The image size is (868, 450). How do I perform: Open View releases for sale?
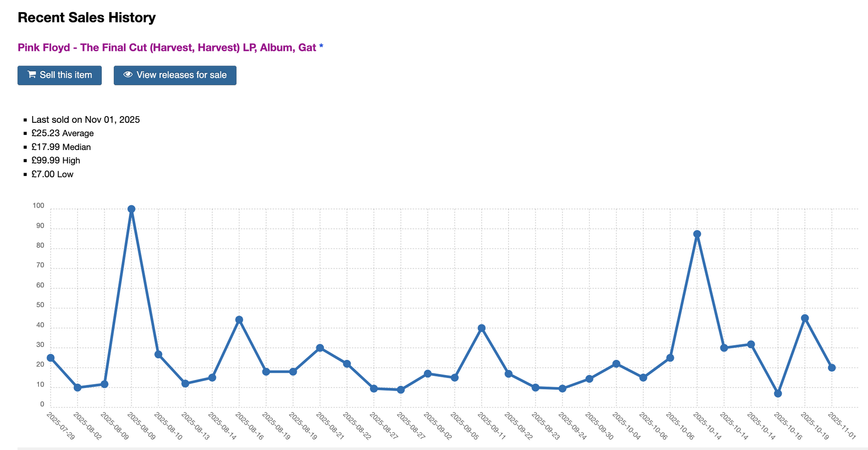(x=175, y=75)
